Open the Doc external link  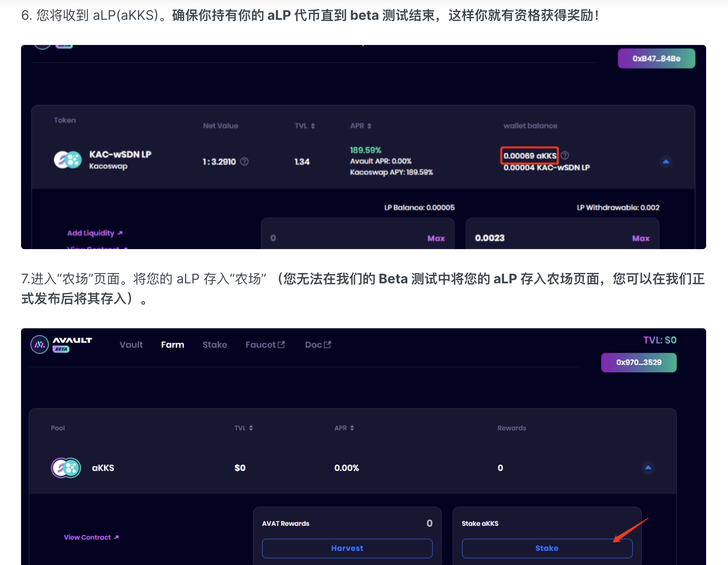[x=318, y=345]
